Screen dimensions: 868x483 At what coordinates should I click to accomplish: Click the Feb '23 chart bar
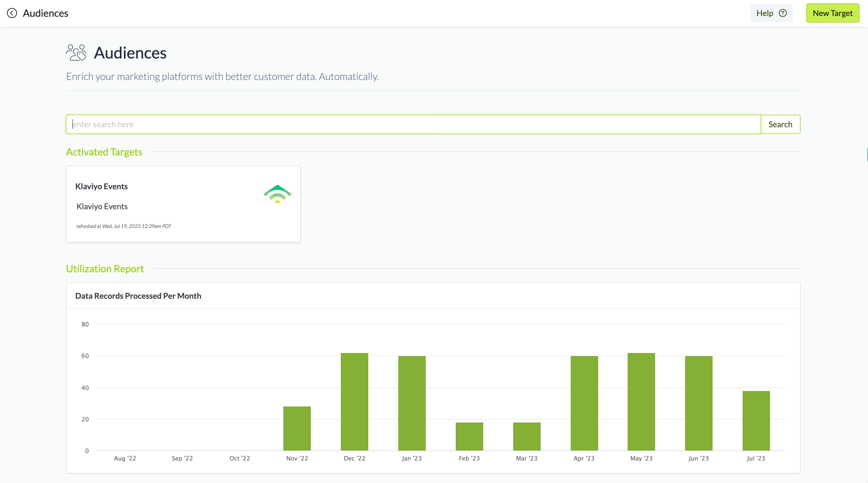click(469, 436)
